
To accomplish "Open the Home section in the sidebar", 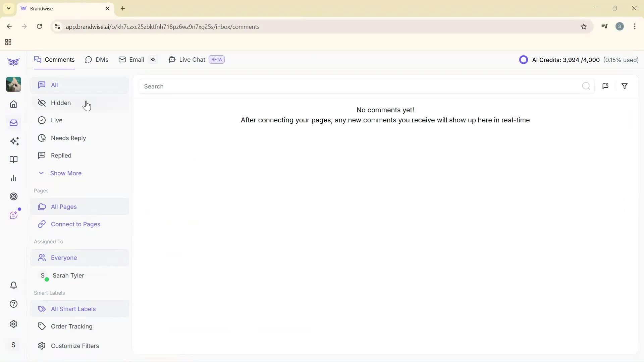I will click(13, 104).
